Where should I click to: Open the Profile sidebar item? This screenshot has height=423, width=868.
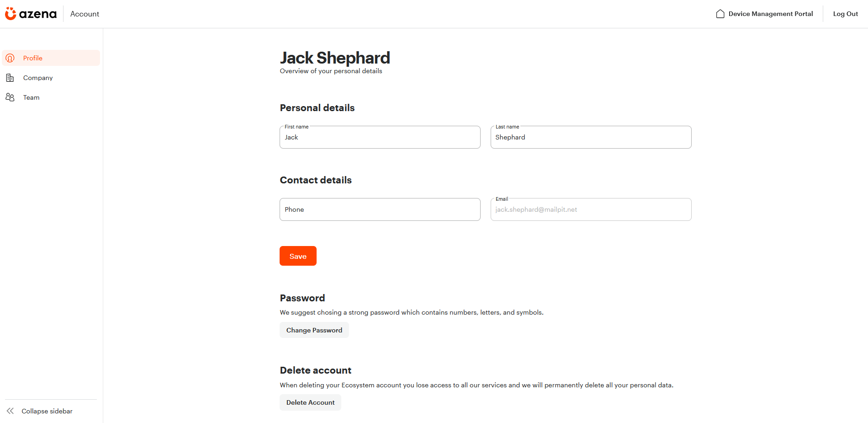tap(51, 58)
